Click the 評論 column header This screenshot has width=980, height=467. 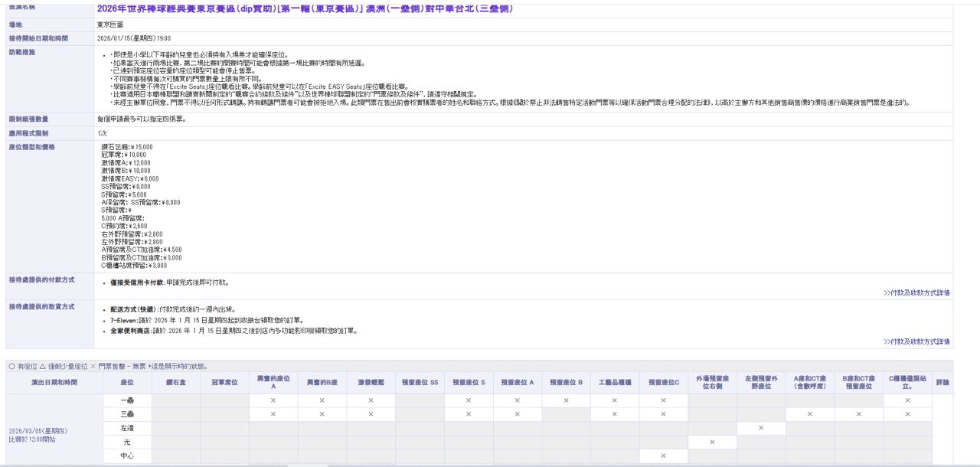tap(942, 382)
